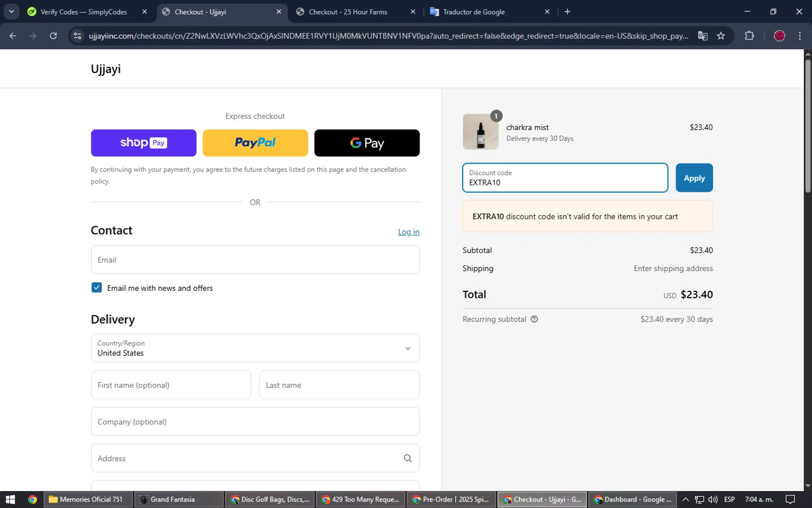Switch to Disc Golf Bags taskbar window
Screen dimensions: 812x508
(x=270, y=499)
